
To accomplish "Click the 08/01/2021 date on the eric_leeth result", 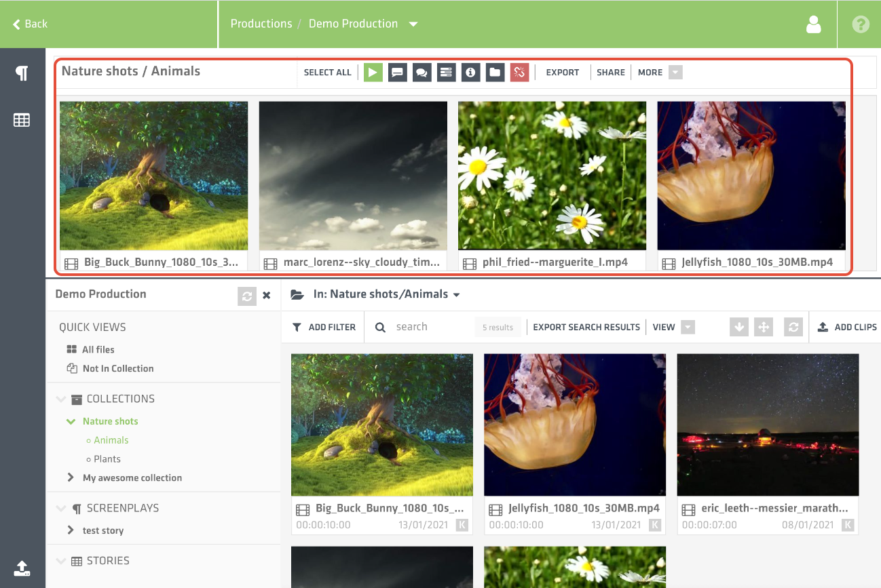I will pos(807,525).
